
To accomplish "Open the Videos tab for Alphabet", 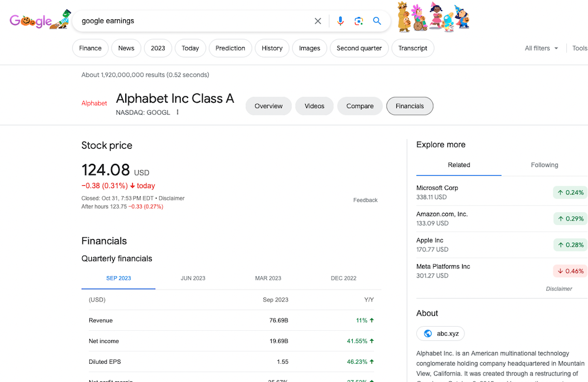I will [314, 106].
